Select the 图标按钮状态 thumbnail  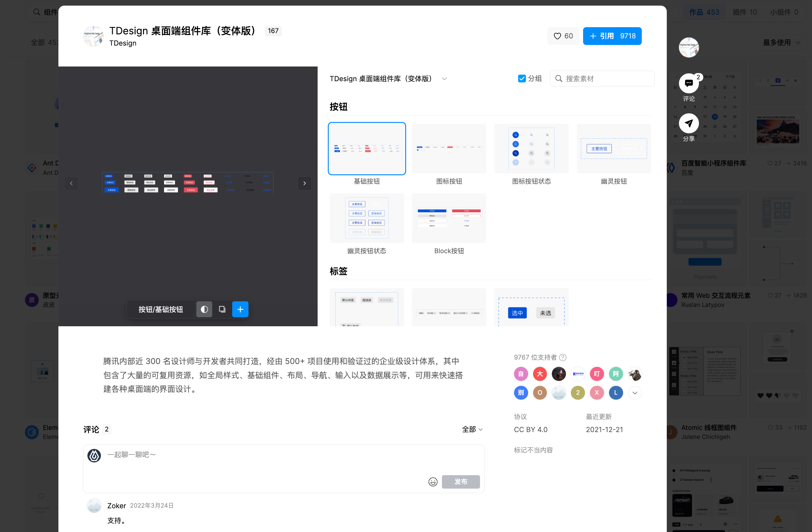[x=531, y=149]
